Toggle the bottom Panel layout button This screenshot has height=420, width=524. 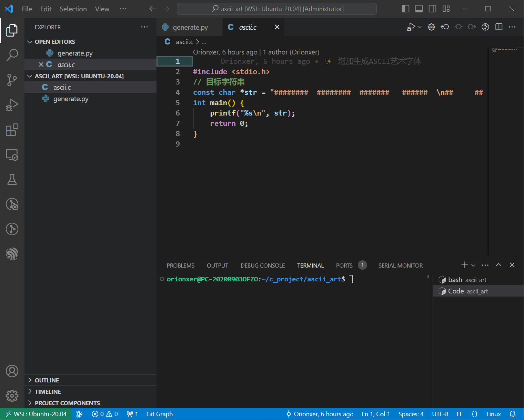pos(419,9)
